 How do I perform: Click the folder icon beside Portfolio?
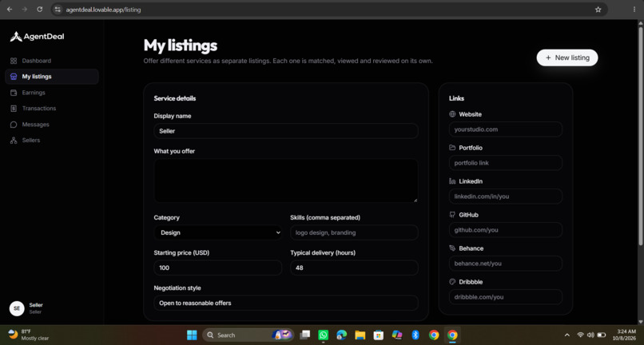(x=452, y=148)
